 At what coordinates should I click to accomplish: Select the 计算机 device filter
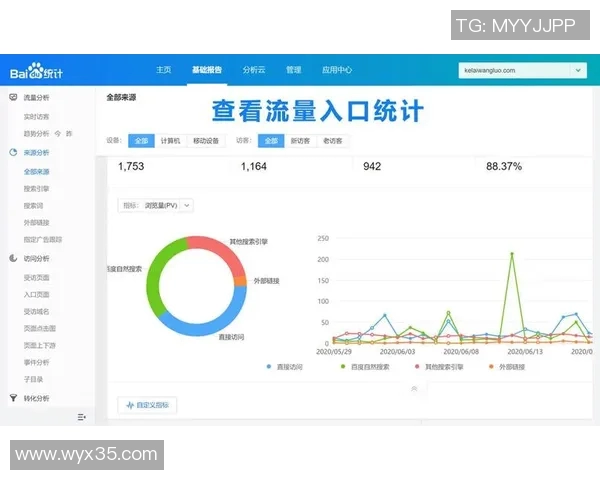(170, 141)
